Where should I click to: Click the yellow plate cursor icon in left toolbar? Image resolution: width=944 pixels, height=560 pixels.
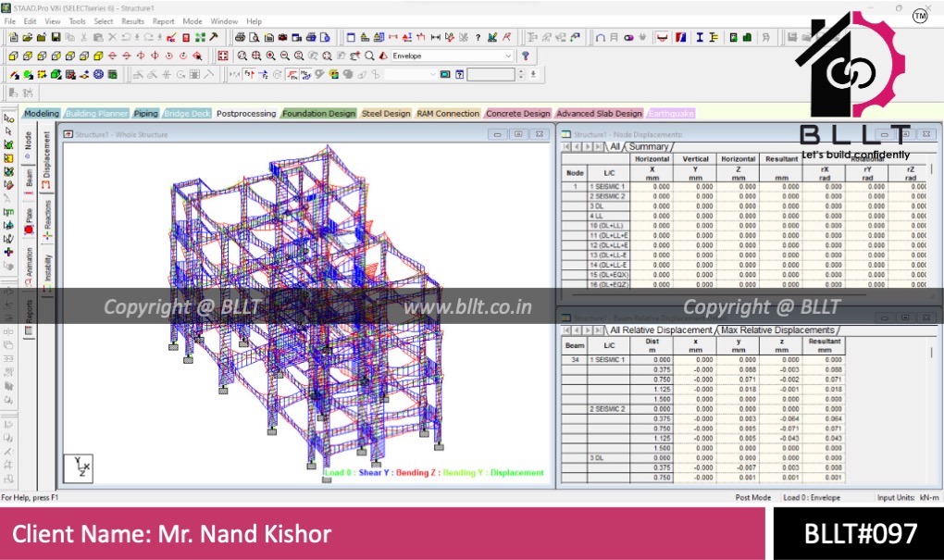[x=8, y=157]
